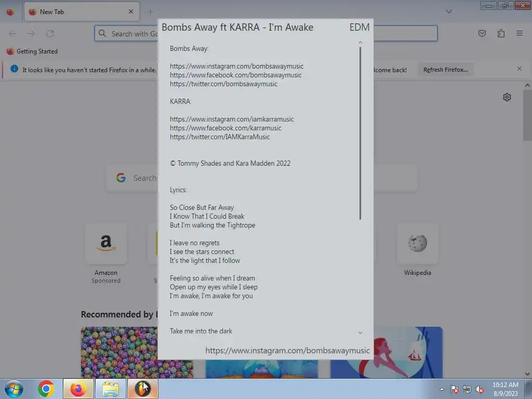Reload the page with the refresh icon

[50, 34]
